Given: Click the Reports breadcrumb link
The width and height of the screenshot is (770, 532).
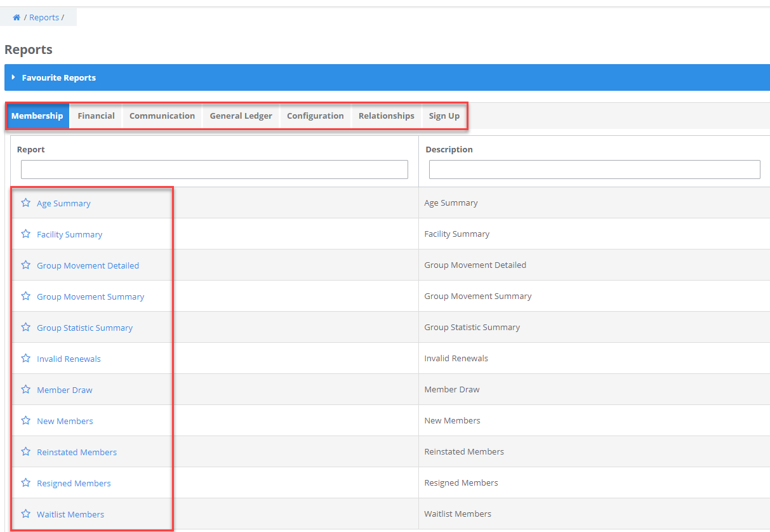Looking at the screenshot, I should [44, 18].
